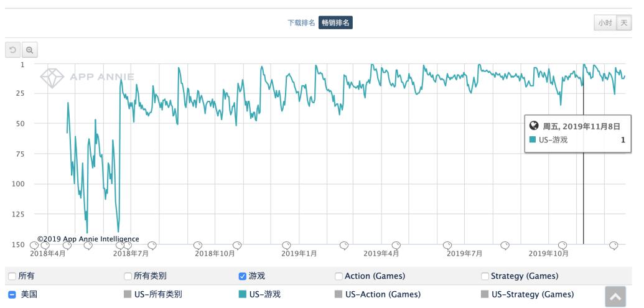
Task: Click the magnifier zoom-in icon
Action: (29, 49)
